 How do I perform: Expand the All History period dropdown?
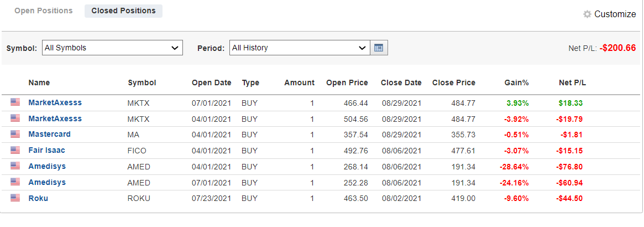tap(300, 48)
